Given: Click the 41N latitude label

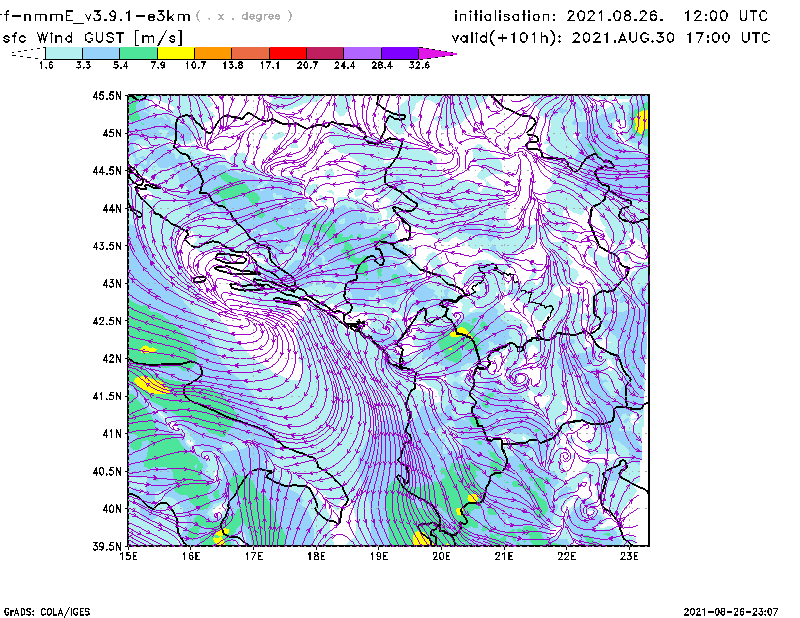Looking at the screenshot, I should point(112,434).
